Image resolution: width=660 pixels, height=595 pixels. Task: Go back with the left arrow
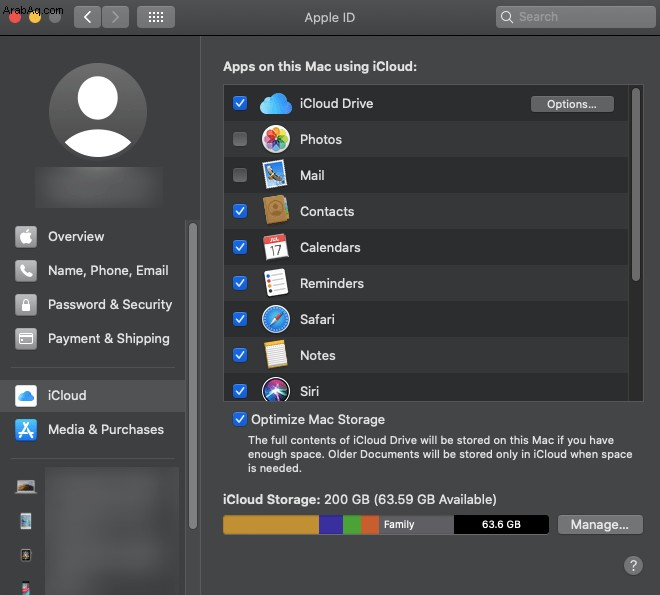(88, 17)
